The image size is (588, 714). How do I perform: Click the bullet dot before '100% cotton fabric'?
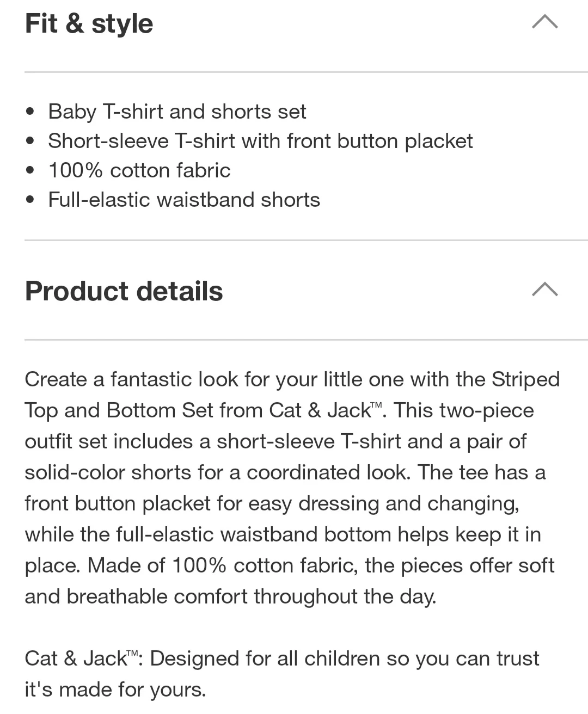click(30, 171)
